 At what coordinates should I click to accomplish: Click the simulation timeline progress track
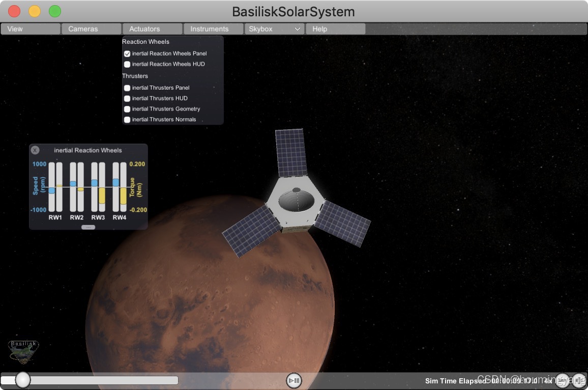[x=89, y=380]
